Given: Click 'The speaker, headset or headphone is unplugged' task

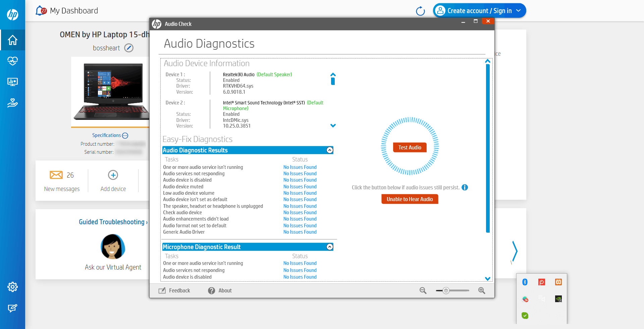Looking at the screenshot, I should point(213,206).
